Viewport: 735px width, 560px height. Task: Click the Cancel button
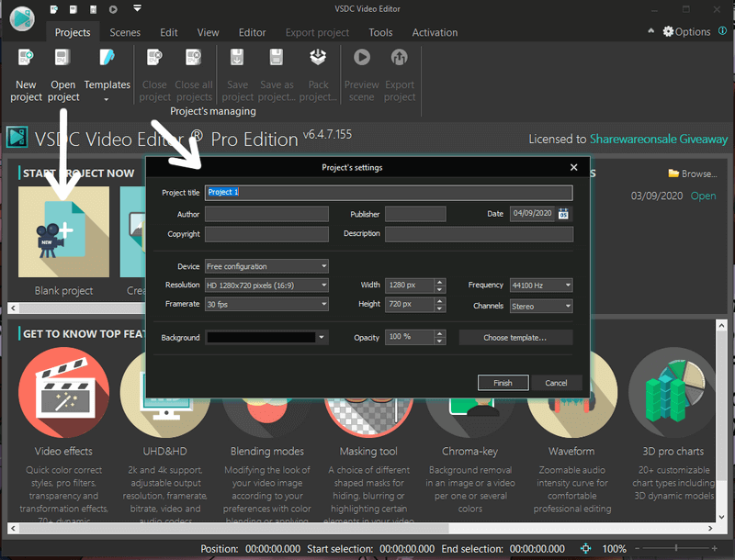556,383
